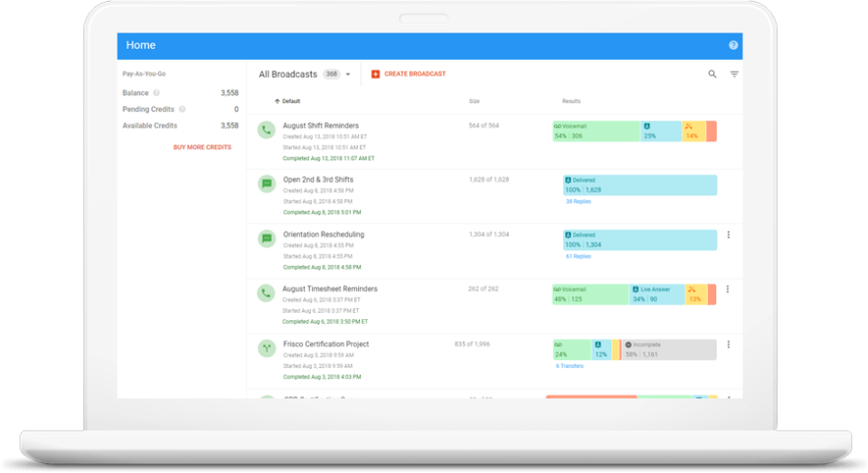The image size is (868, 473).
Task: Click the search magnifier icon
Action: click(712, 74)
